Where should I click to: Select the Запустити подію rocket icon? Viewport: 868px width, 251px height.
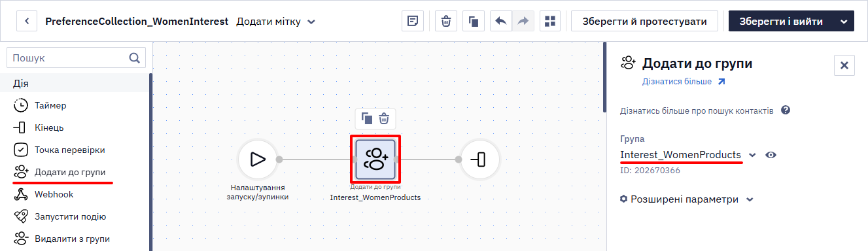coord(21,216)
